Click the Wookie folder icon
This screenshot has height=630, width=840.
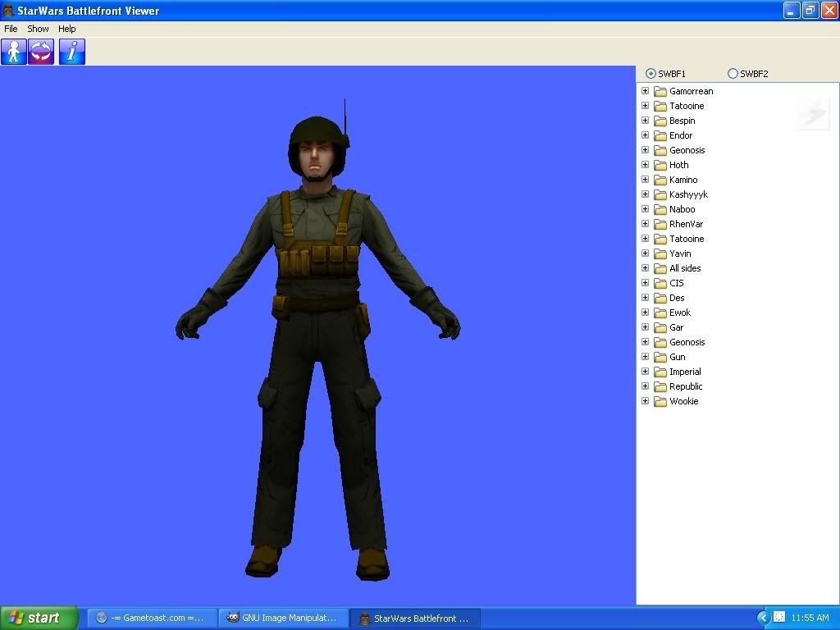(x=660, y=401)
